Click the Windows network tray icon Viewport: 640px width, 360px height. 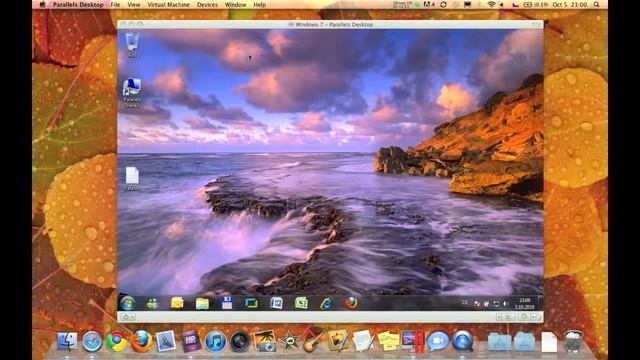click(x=496, y=304)
